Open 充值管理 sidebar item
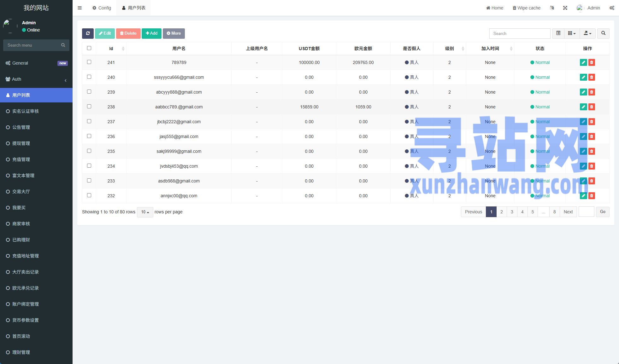 click(36, 159)
